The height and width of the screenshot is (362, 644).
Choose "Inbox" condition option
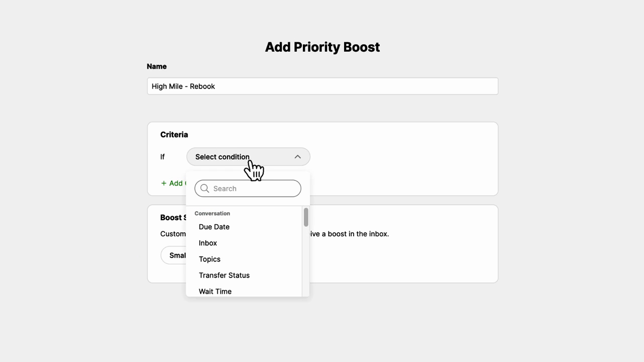[208, 243]
